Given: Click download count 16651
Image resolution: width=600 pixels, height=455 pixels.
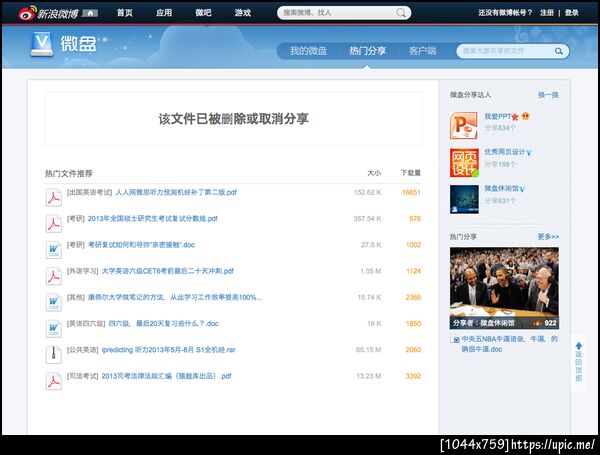Looking at the screenshot, I should (x=411, y=192).
